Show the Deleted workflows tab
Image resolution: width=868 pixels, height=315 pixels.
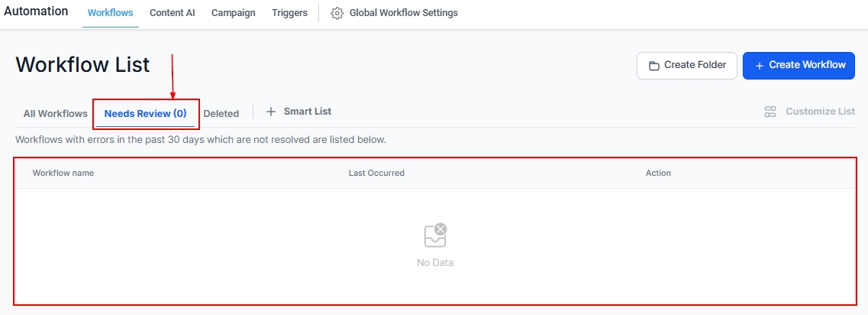click(x=221, y=114)
